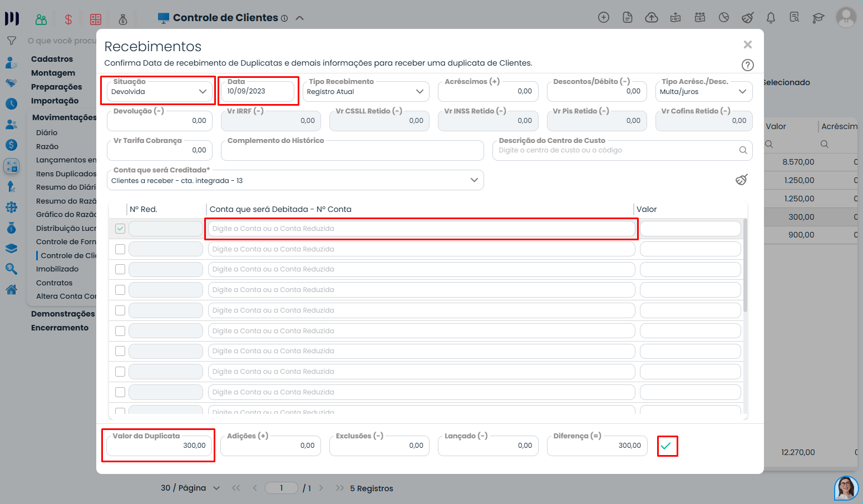
Task: Click the broom icon in top toolbar
Action: [748, 18]
